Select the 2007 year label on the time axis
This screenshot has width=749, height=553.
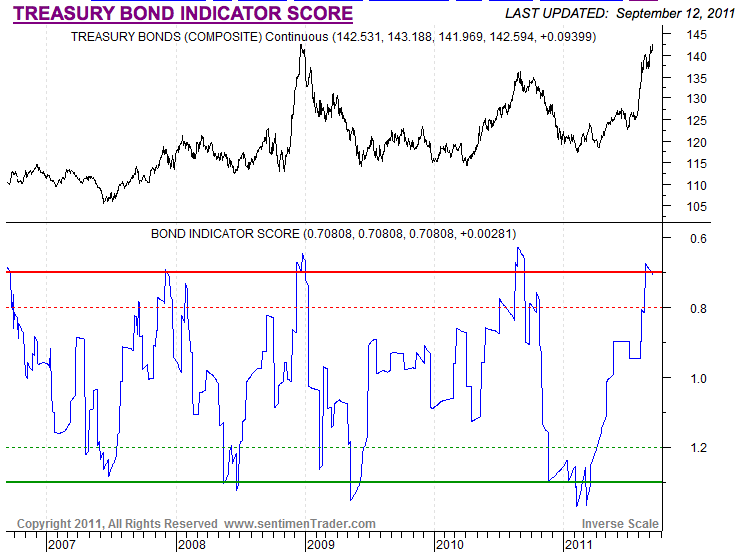(62, 545)
